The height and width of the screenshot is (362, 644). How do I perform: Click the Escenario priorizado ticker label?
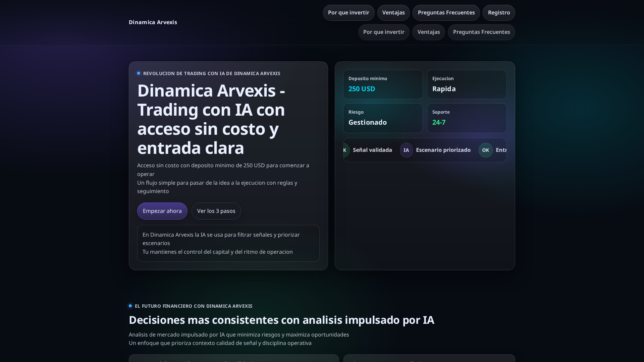[x=443, y=150]
